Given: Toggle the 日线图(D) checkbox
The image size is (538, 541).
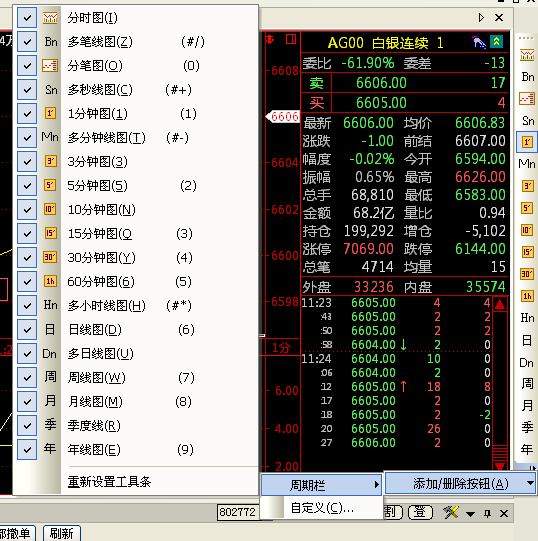Looking at the screenshot, I should click(x=27, y=329).
